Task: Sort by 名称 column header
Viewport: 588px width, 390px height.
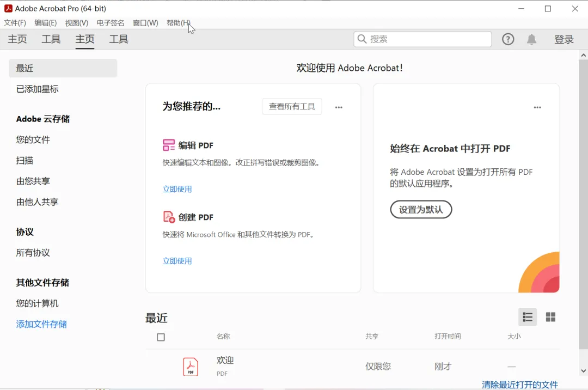Action: coord(223,337)
